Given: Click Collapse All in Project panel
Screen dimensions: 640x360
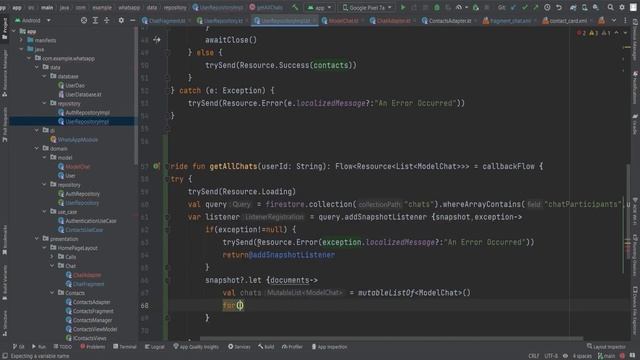Looking at the screenshot, I should [x=107, y=20].
